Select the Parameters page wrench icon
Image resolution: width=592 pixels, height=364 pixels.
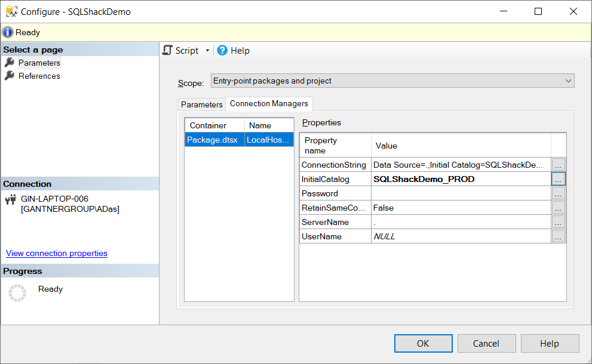tap(10, 62)
